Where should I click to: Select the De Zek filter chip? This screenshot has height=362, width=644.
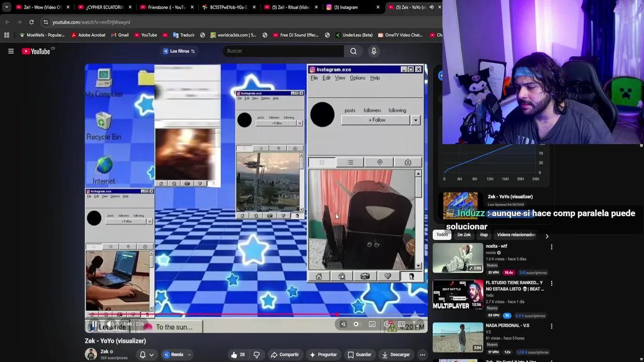coord(464,235)
